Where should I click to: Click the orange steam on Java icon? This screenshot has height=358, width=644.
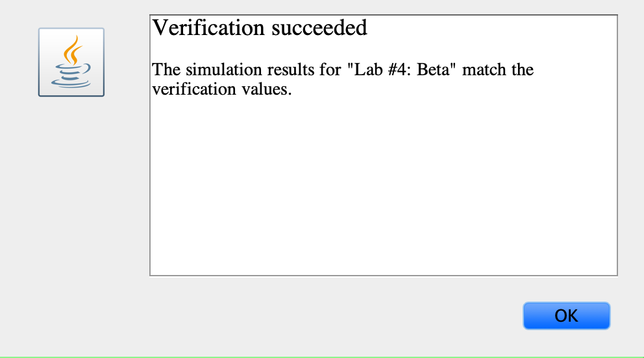pos(73,50)
